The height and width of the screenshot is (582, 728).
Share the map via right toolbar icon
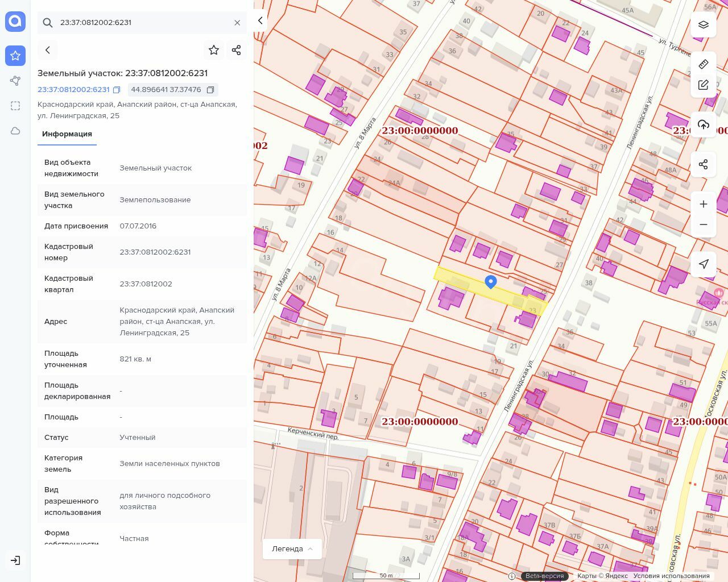coord(704,164)
